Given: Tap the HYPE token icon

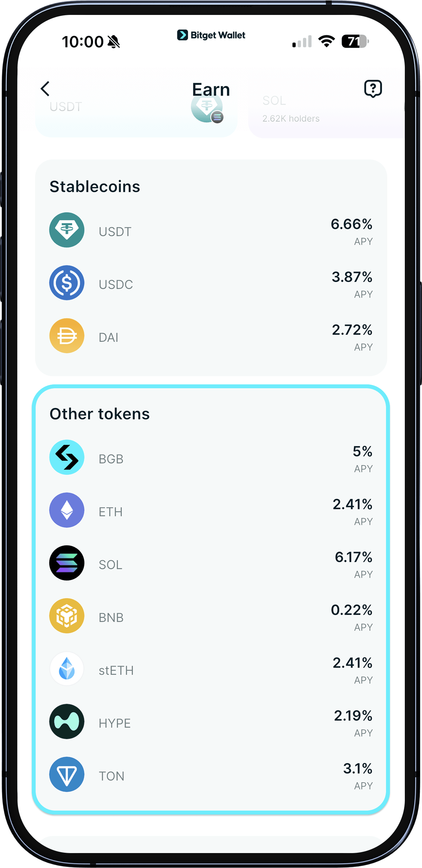Looking at the screenshot, I should 66,722.
